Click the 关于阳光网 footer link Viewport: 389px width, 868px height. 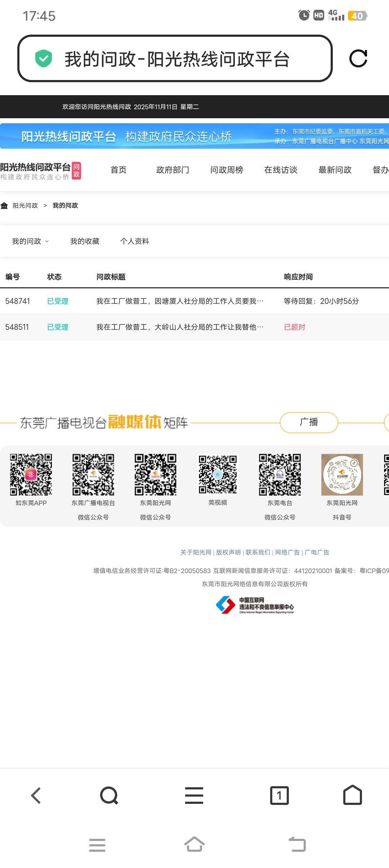(196, 552)
